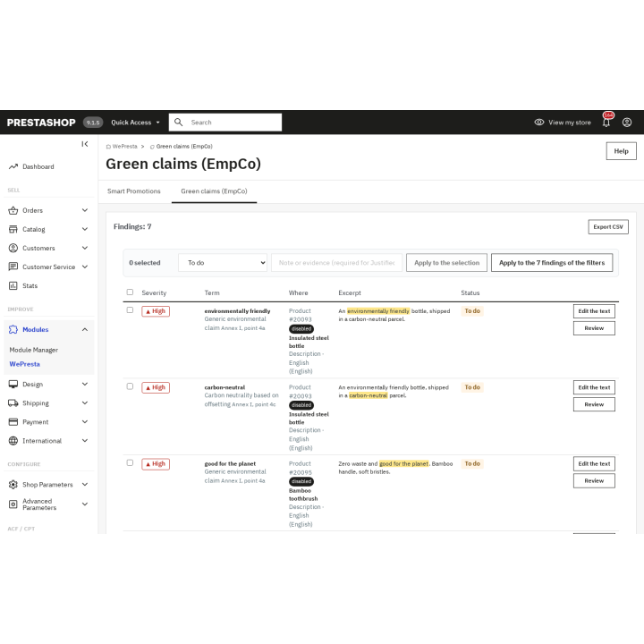Check the environmentally friendly finding row

point(130,310)
